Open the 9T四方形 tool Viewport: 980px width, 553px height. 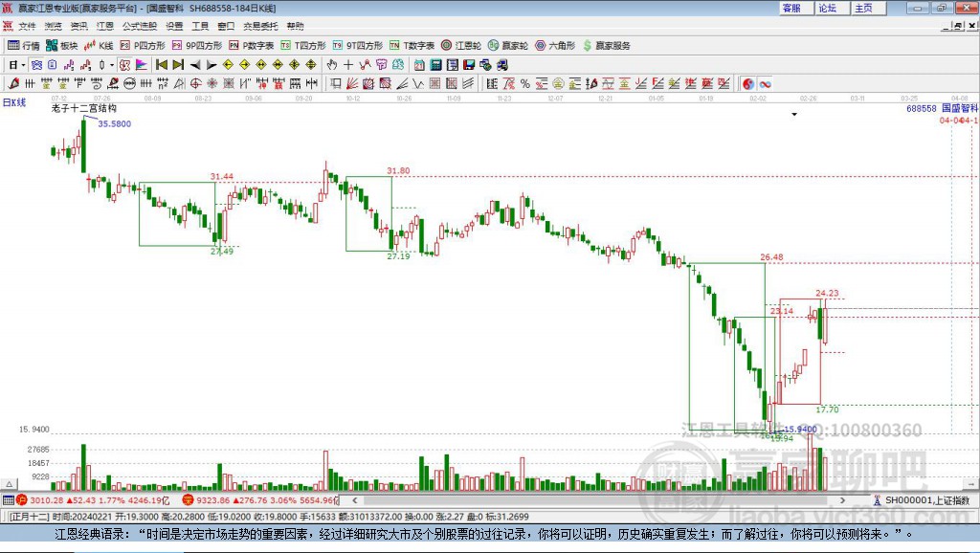[x=358, y=46]
